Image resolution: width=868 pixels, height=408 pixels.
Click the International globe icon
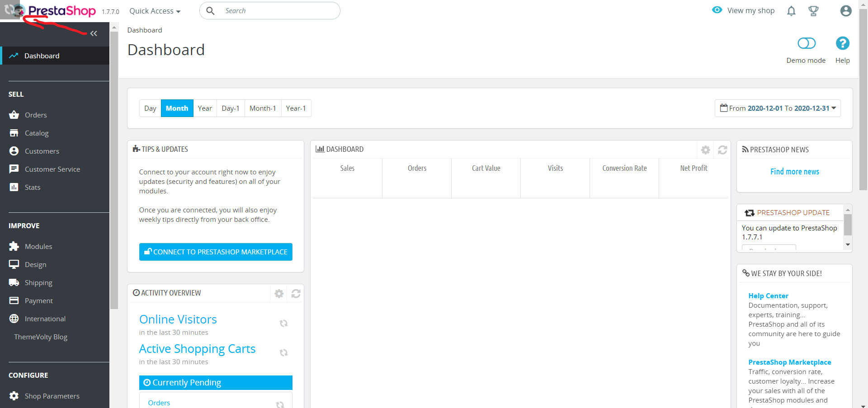coord(14,319)
